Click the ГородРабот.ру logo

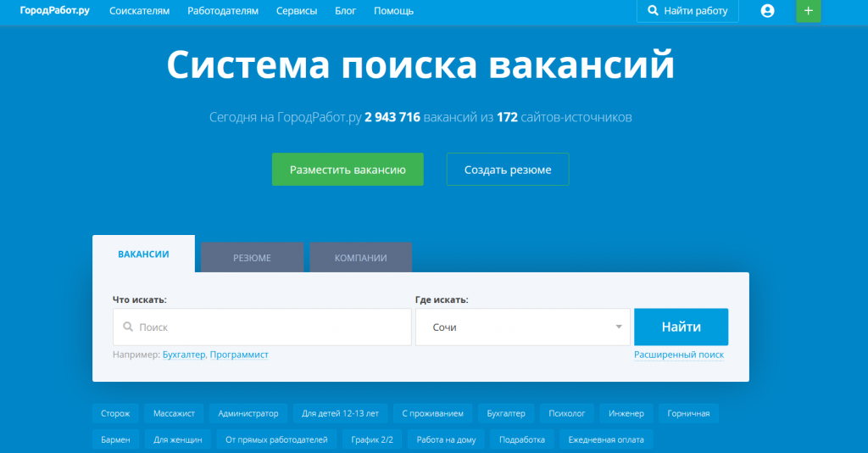[x=55, y=11]
